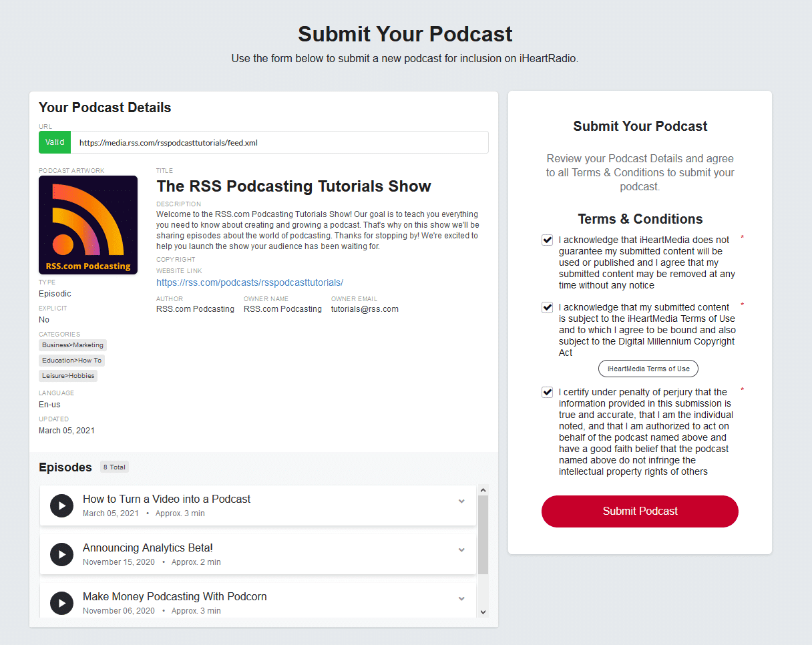Play the Announcing Analytics Beta! episode
Viewport: 812px width, 645px height.
click(x=61, y=554)
